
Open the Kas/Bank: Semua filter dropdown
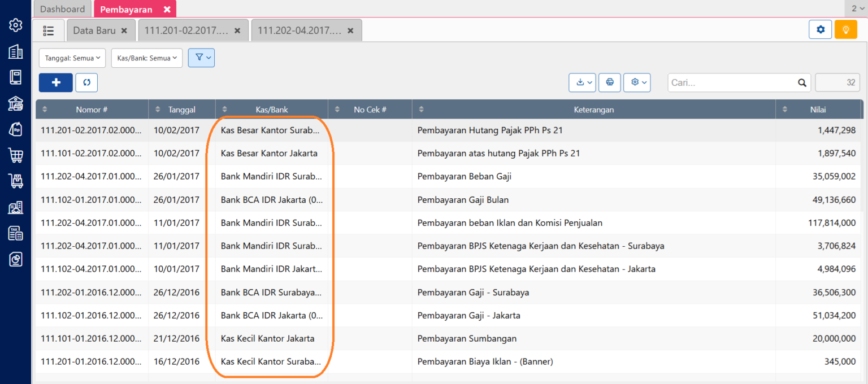[146, 58]
